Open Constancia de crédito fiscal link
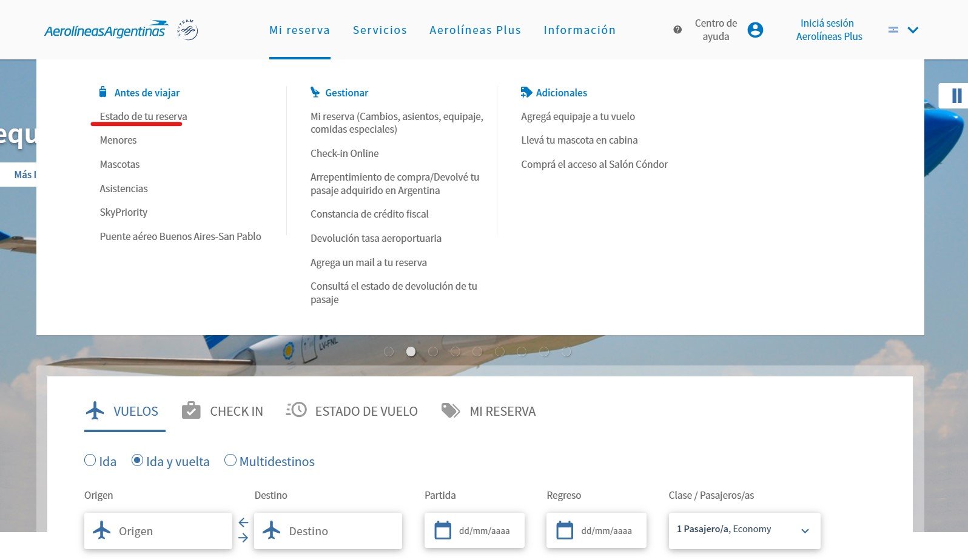Viewport: 968px width, 560px height. coord(369,214)
